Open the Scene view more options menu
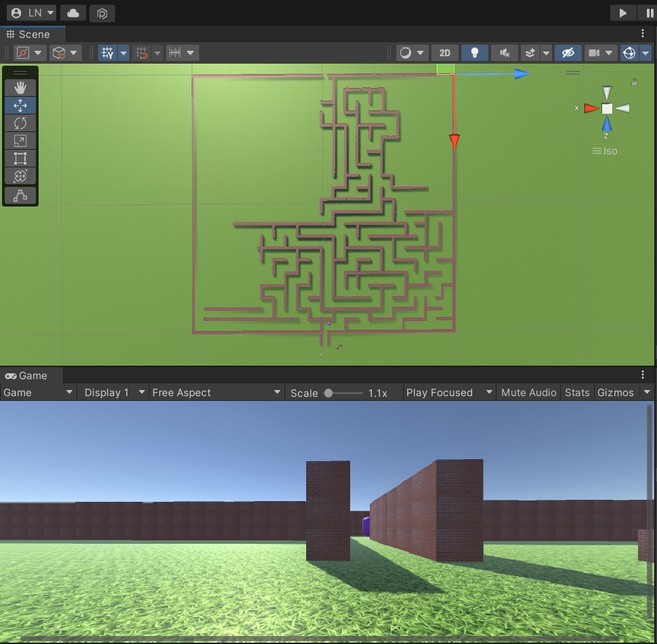The image size is (657, 644). pyautogui.click(x=643, y=33)
